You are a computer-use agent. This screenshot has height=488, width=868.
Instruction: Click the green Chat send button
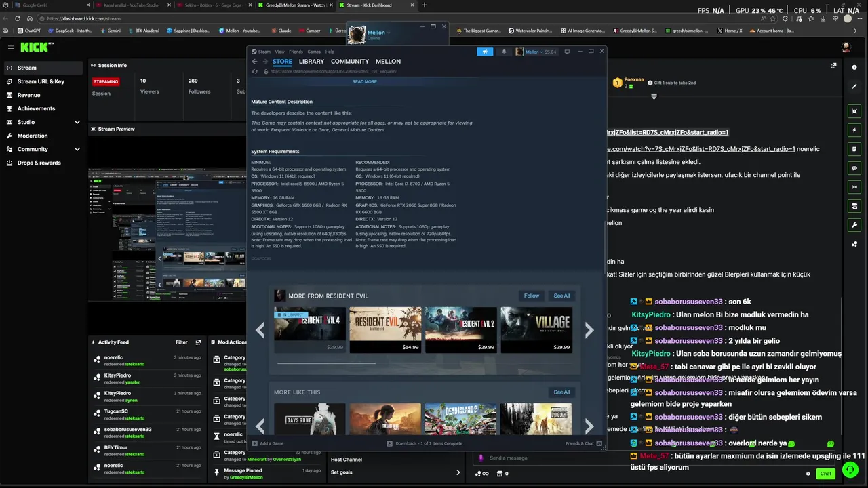point(825,474)
